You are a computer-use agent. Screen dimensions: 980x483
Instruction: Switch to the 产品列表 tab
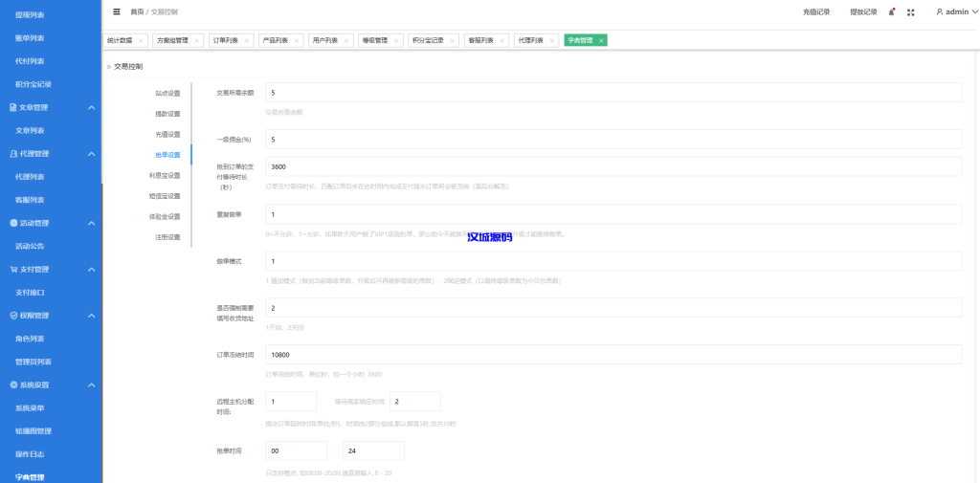(x=276, y=41)
